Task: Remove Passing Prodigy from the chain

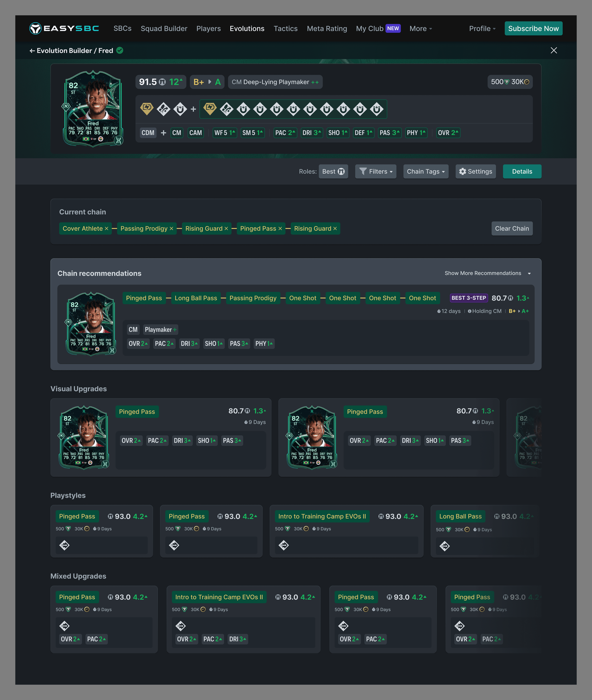Action: click(171, 229)
